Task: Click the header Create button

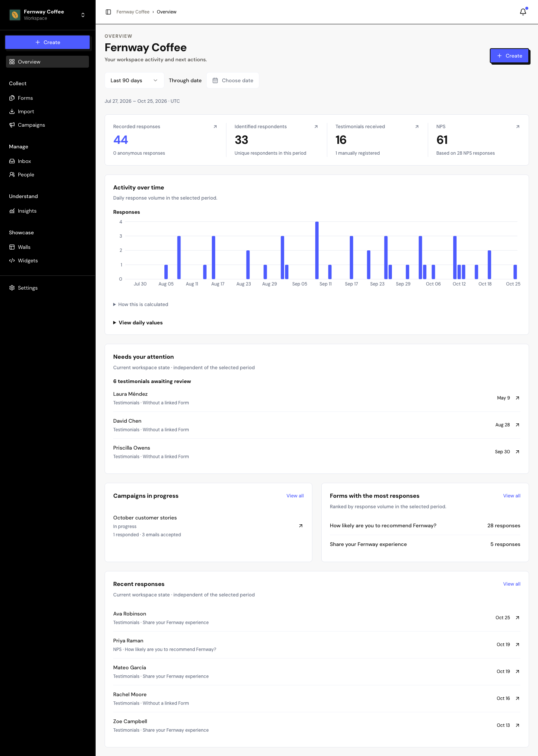Action: pyautogui.click(x=509, y=56)
